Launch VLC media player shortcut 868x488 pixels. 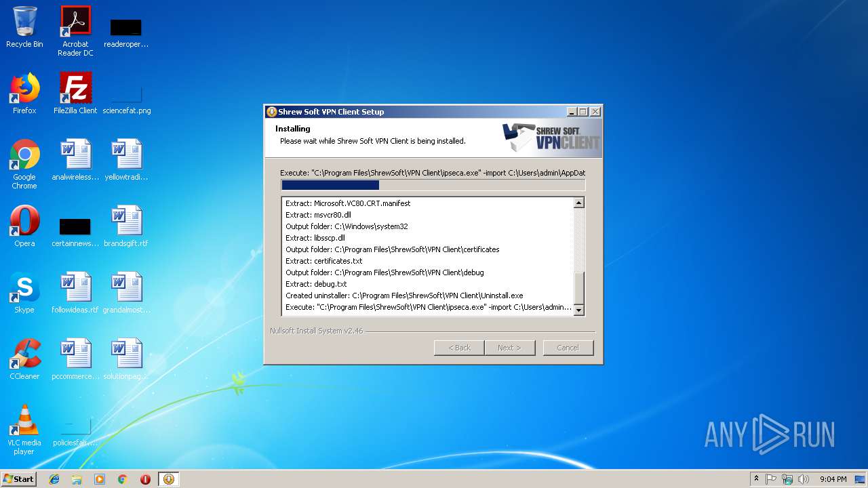[x=24, y=430]
